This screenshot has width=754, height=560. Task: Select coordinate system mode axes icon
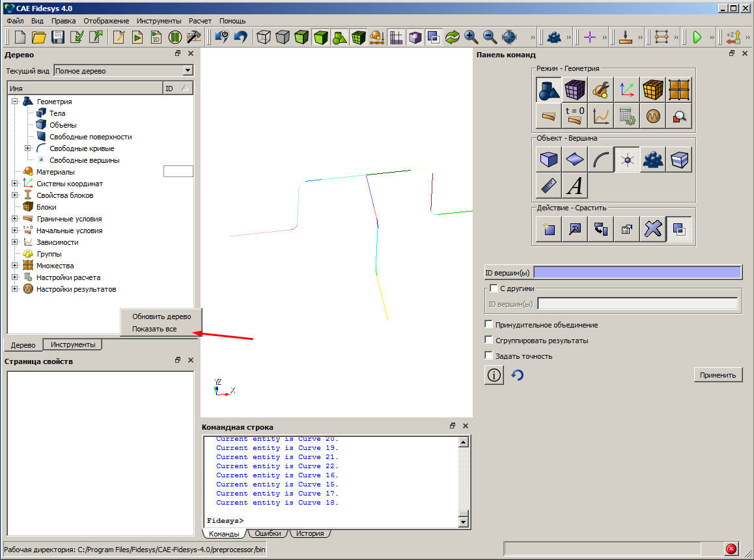pos(627,89)
